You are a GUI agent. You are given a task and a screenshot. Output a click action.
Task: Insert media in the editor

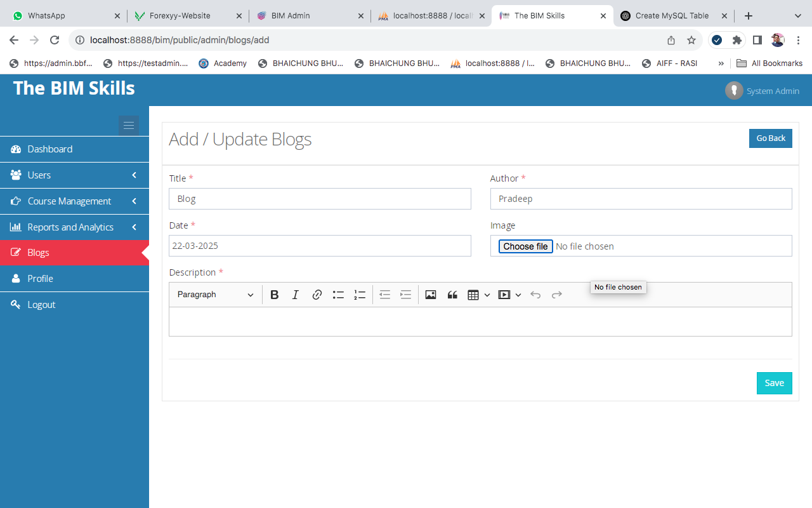504,295
